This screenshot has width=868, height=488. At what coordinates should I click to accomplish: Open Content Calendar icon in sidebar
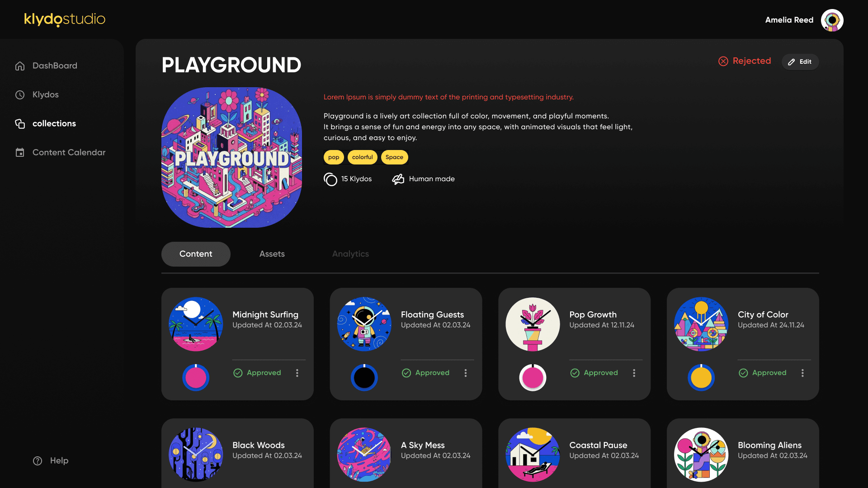point(20,153)
